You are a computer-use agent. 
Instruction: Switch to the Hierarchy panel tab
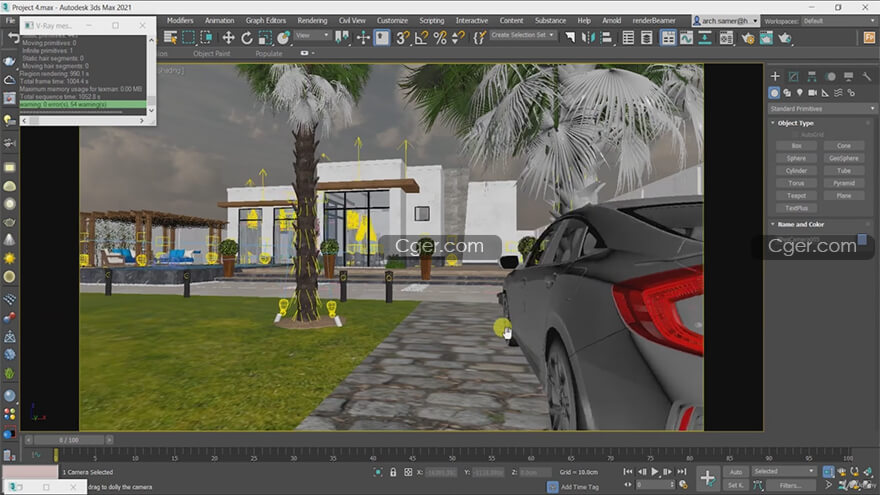tap(812, 76)
